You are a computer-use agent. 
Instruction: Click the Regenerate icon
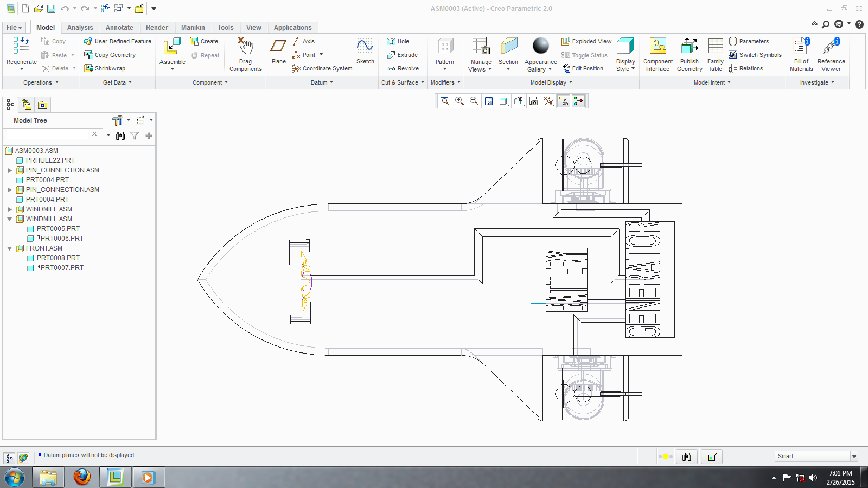pyautogui.click(x=21, y=46)
